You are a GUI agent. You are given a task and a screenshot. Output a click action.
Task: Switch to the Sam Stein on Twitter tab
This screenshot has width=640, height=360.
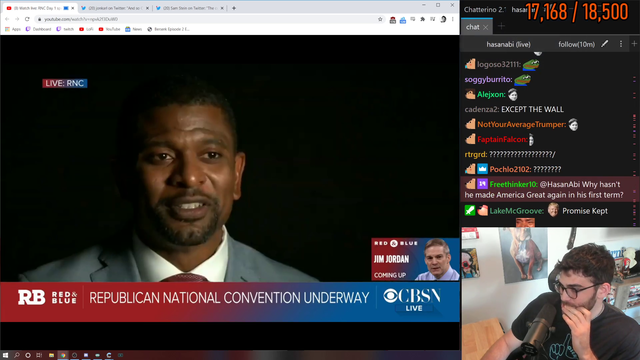(189, 8)
